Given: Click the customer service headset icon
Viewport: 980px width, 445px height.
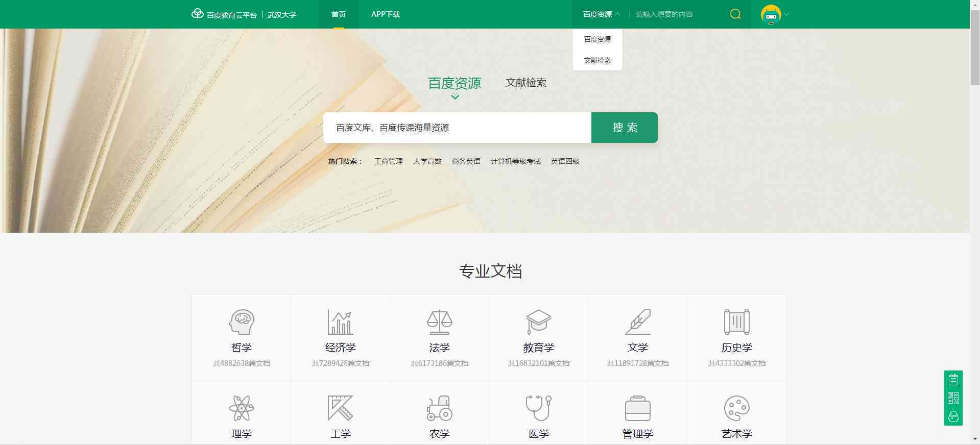Looking at the screenshot, I should pyautogui.click(x=953, y=416).
